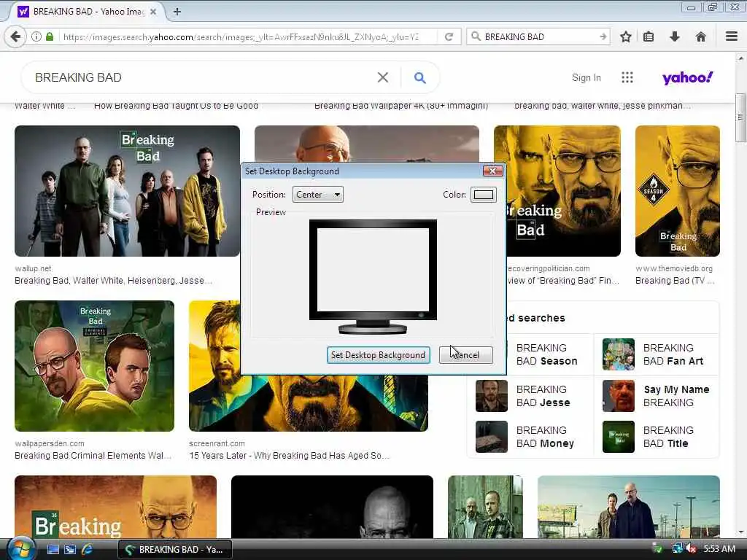
Task: Click the network tray icon
Action: 677,549
